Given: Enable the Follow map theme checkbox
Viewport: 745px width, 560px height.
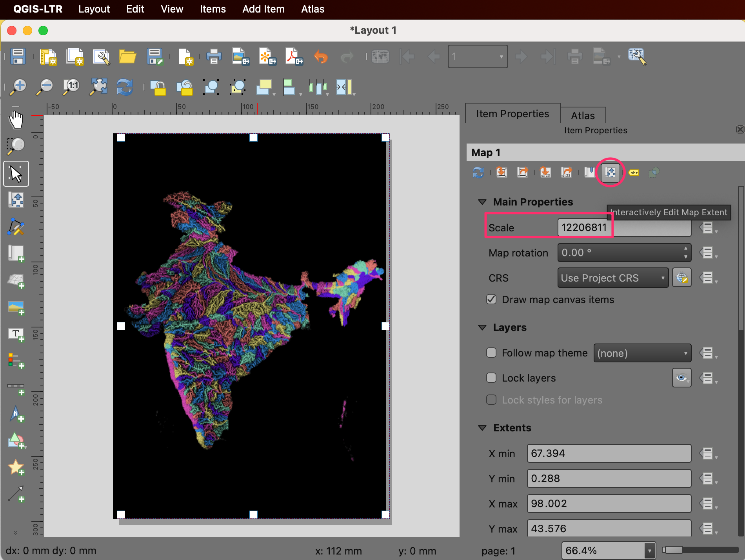Looking at the screenshot, I should pos(491,353).
